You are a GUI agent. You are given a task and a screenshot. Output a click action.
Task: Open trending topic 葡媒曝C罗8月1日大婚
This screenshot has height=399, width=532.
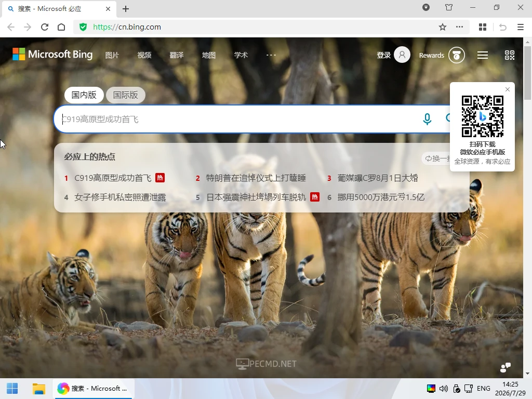pyautogui.click(x=378, y=178)
